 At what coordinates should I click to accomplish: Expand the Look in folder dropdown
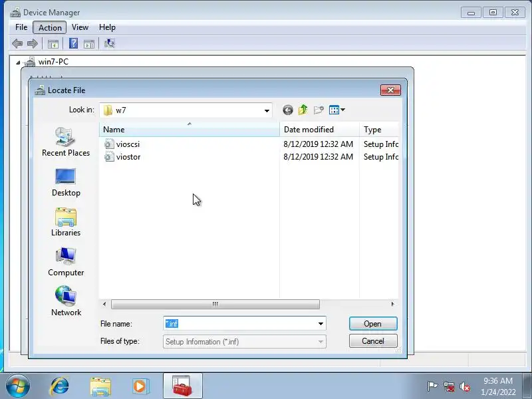[x=267, y=110]
